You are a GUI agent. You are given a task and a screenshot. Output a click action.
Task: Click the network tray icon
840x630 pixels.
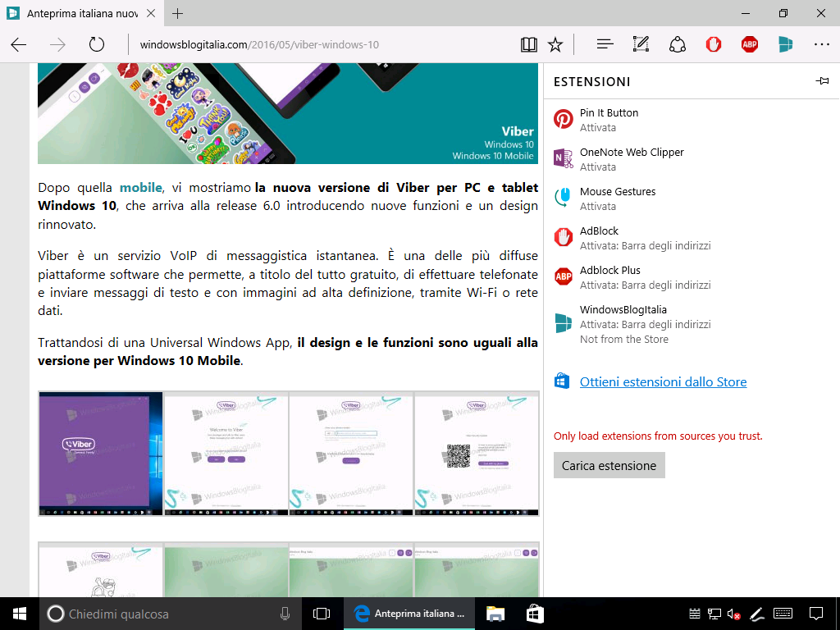click(714, 614)
